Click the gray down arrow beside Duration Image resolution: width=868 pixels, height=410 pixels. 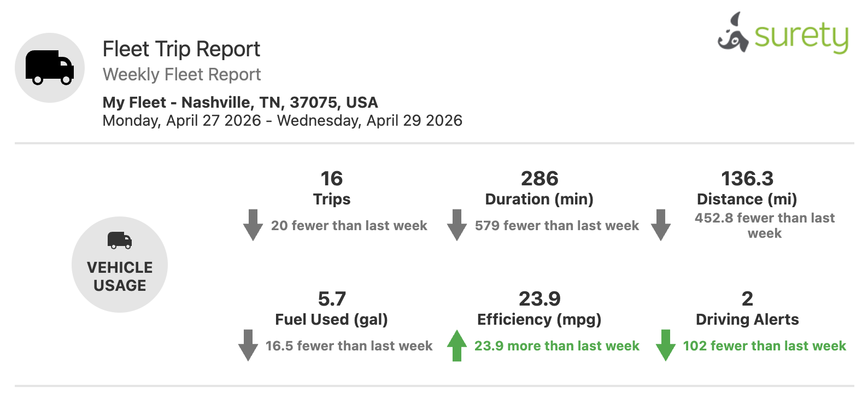click(457, 225)
